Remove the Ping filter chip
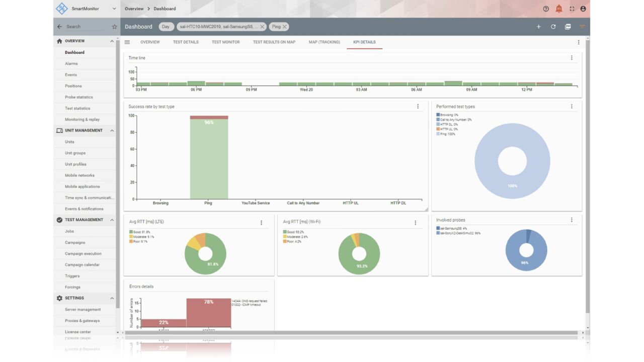The image size is (644, 362). pyautogui.click(x=285, y=27)
